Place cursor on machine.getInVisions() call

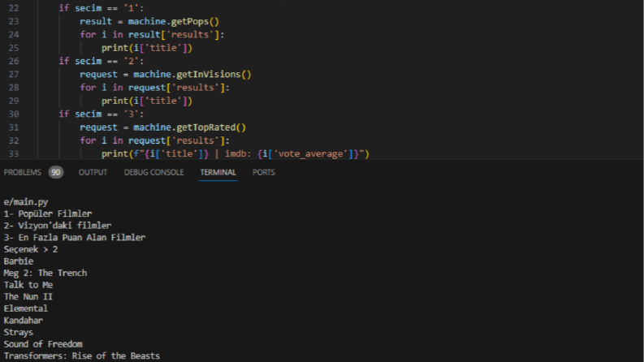click(x=192, y=75)
